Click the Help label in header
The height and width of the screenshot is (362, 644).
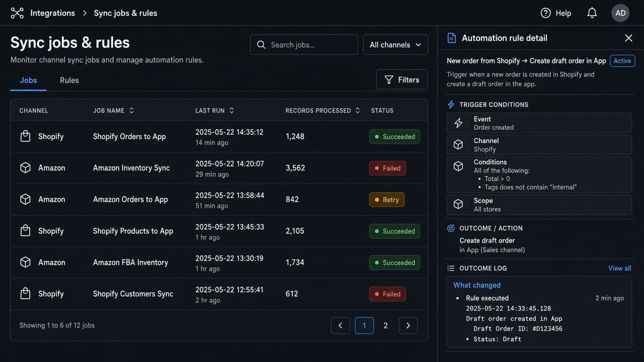click(x=563, y=13)
